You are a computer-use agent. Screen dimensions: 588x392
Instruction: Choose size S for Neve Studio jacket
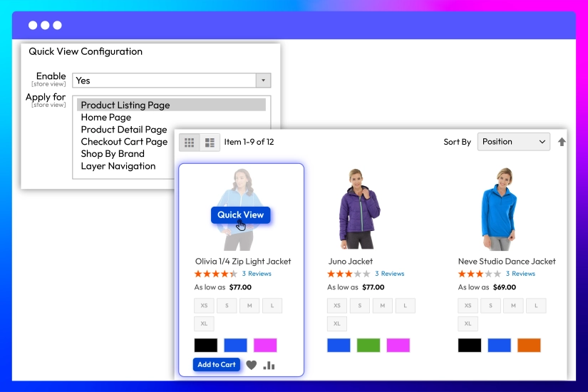pos(490,306)
